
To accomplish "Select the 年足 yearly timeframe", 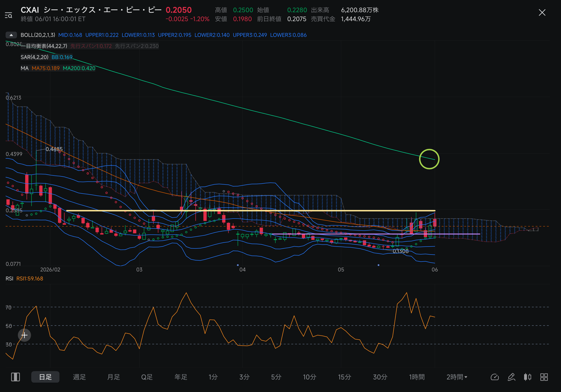I will click(181, 377).
